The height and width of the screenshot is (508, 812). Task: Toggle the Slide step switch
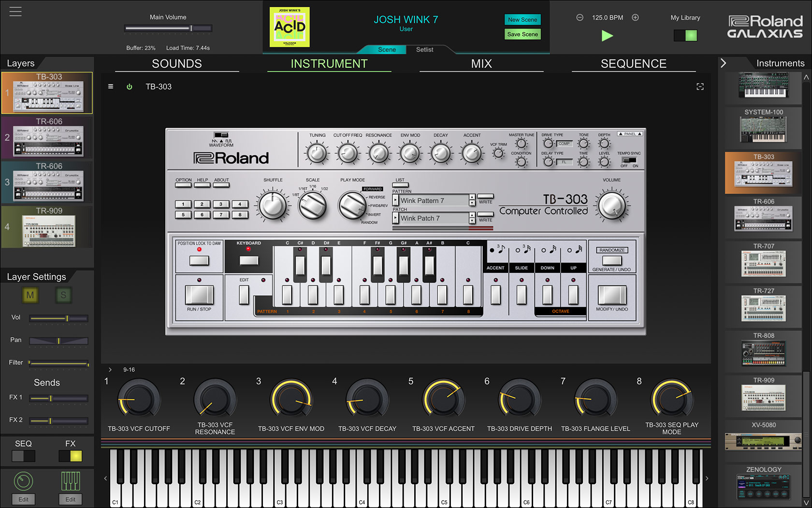[522, 295]
